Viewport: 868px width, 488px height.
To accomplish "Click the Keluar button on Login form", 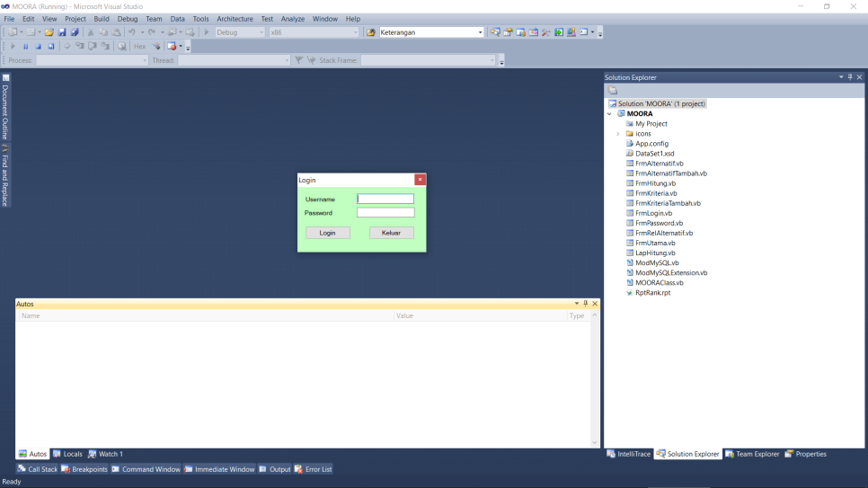I will [x=391, y=233].
